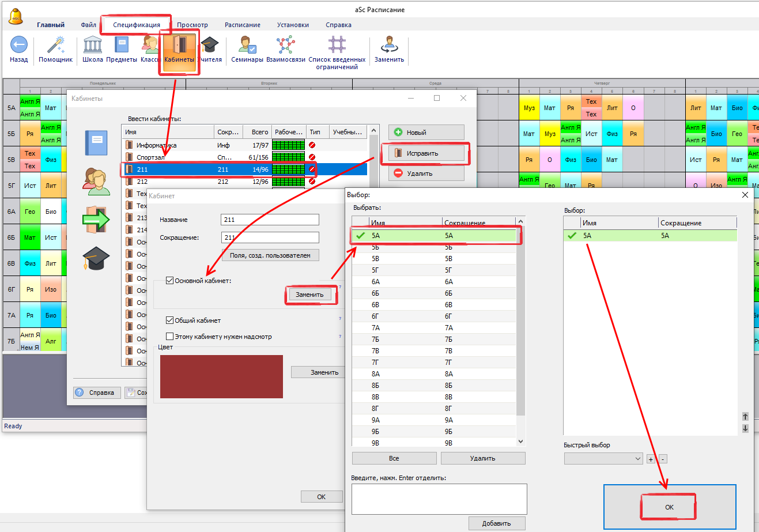Open the Справка menu tab

coord(338,25)
